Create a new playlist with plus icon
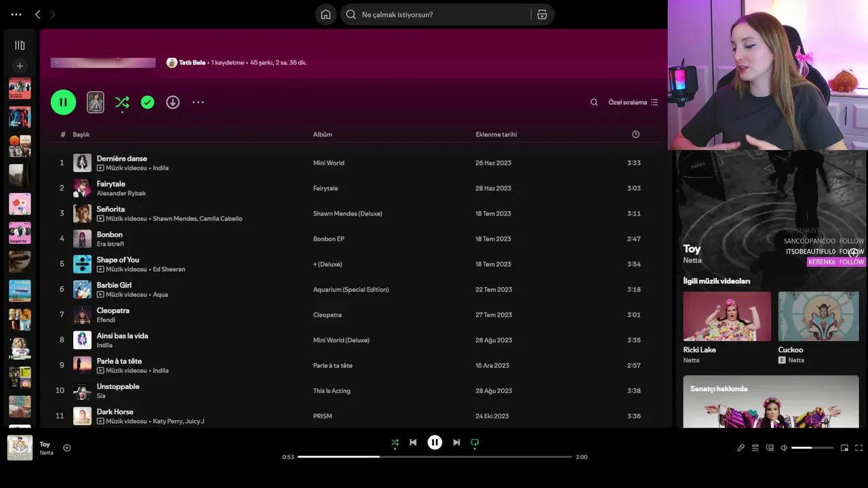The height and width of the screenshot is (488, 868). (x=20, y=66)
